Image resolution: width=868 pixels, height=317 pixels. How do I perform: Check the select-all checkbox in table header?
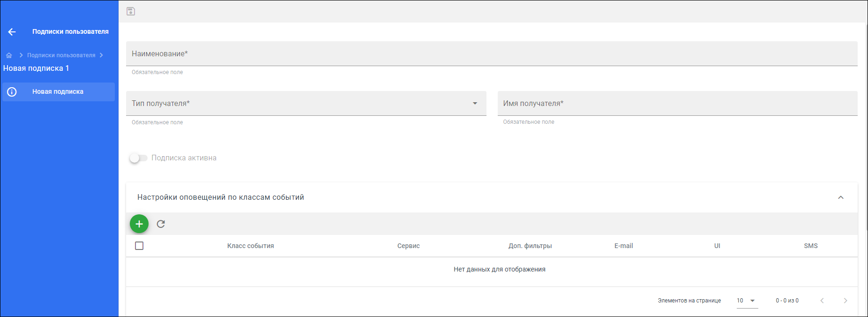(x=139, y=246)
